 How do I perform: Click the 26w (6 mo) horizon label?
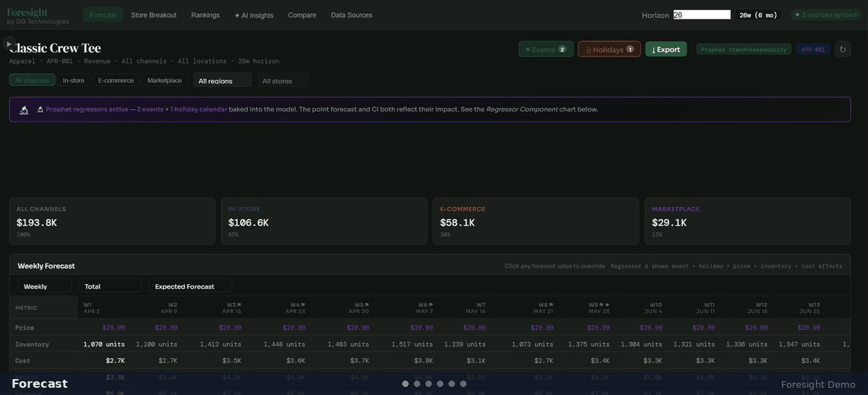[x=758, y=14]
